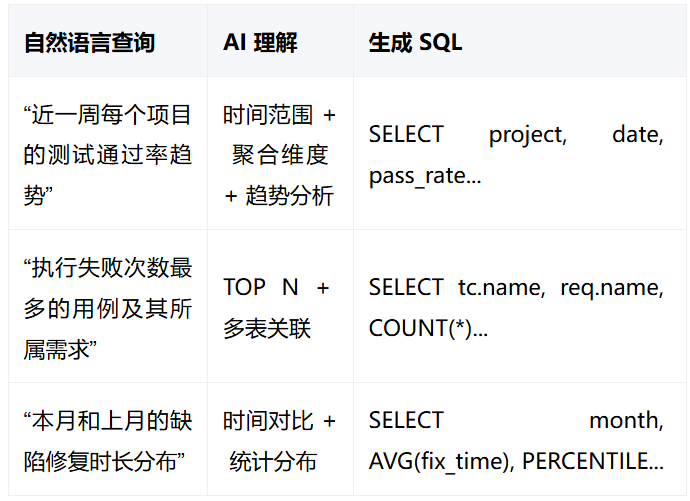Screen dimensions: 690x501
Task: Click the 时间范围 + 聚合维度 cell
Action: [x=280, y=154]
